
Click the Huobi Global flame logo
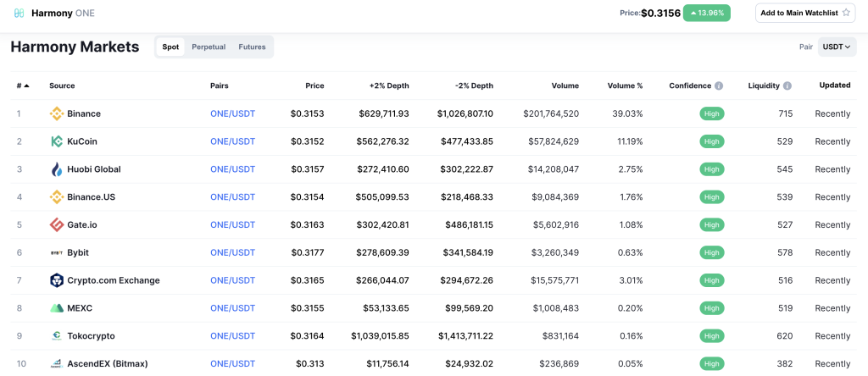click(57, 169)
